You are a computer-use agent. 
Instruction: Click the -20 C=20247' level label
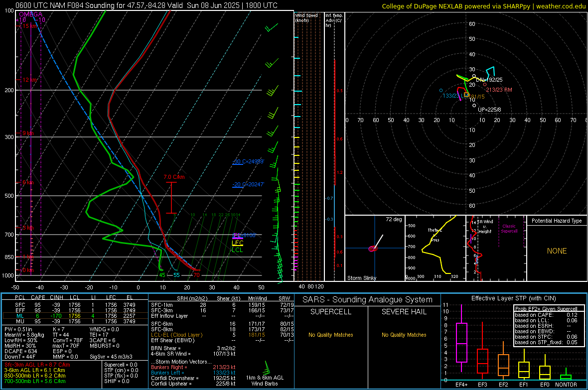point(248,184)
